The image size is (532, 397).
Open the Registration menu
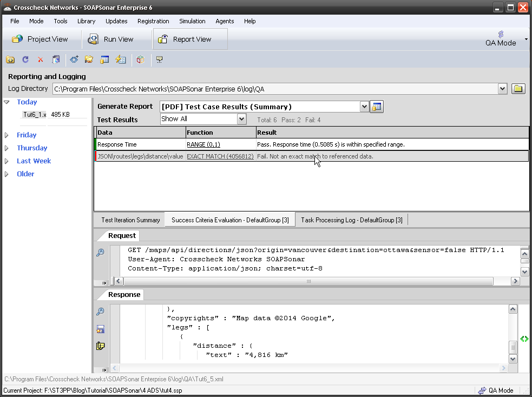(x=153, y=21)
